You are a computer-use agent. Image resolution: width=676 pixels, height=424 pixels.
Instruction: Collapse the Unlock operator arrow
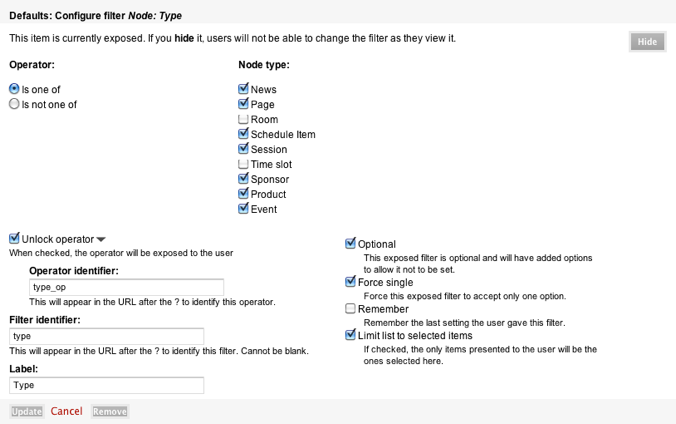coord(101,239)
